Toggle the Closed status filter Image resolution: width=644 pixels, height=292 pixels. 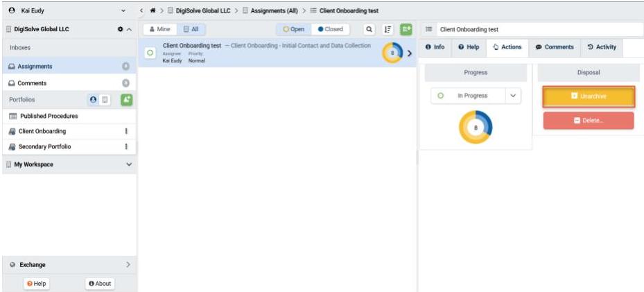pyautogui.click(x=330, y=29)
